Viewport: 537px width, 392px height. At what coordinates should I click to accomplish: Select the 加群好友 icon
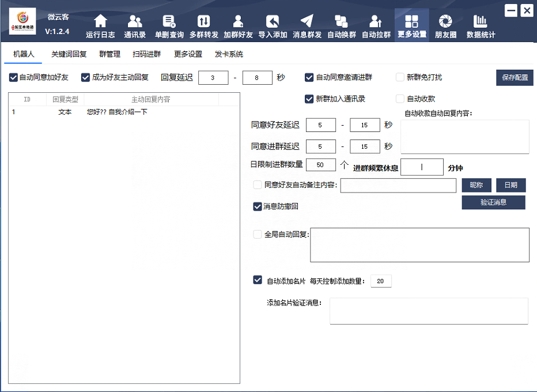click(238, 22)
